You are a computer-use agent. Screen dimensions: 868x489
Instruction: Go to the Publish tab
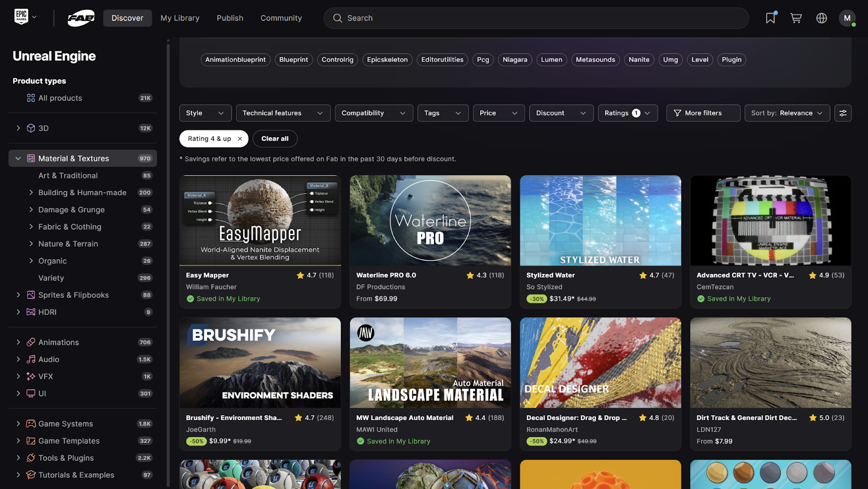[x=230, y=18]
